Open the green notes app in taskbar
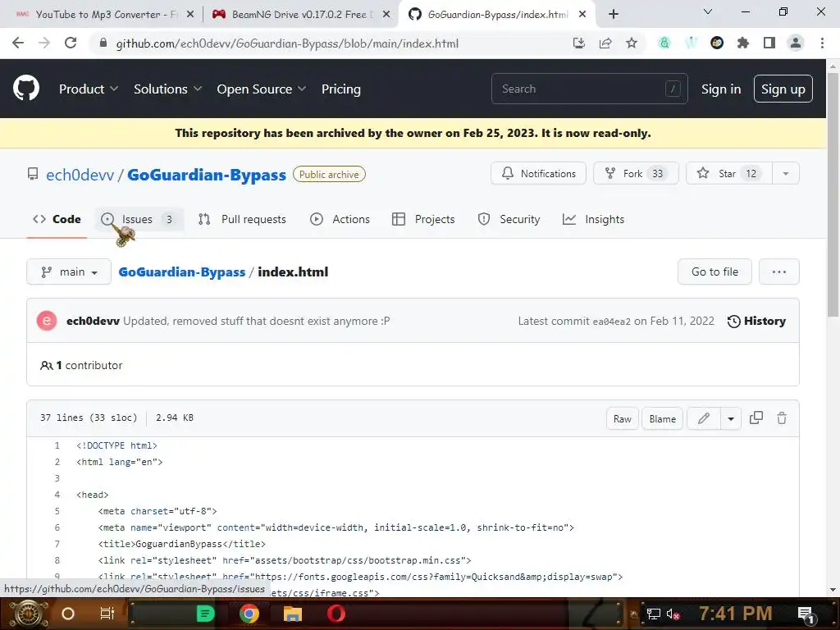The width and height of the screenshot is (840, 630). coord(205,614)
